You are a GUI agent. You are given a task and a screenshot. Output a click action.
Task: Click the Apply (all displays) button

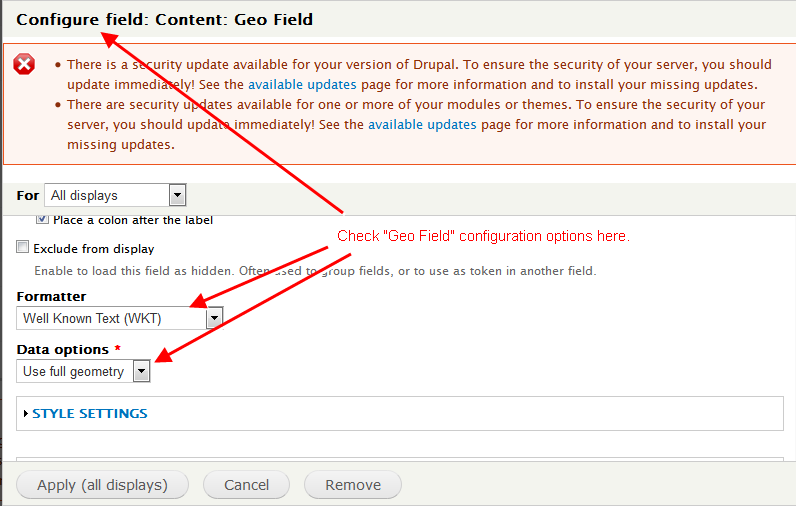103,485
